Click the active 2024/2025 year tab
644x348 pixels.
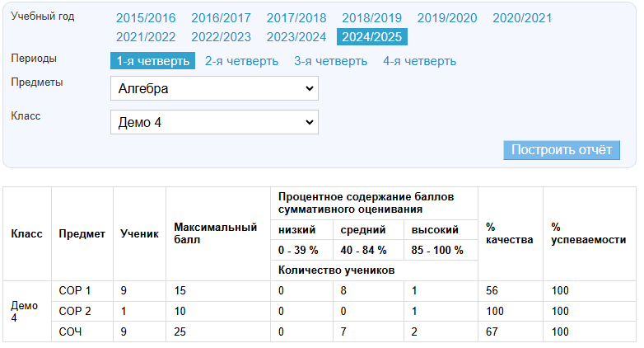pos(371,36)
